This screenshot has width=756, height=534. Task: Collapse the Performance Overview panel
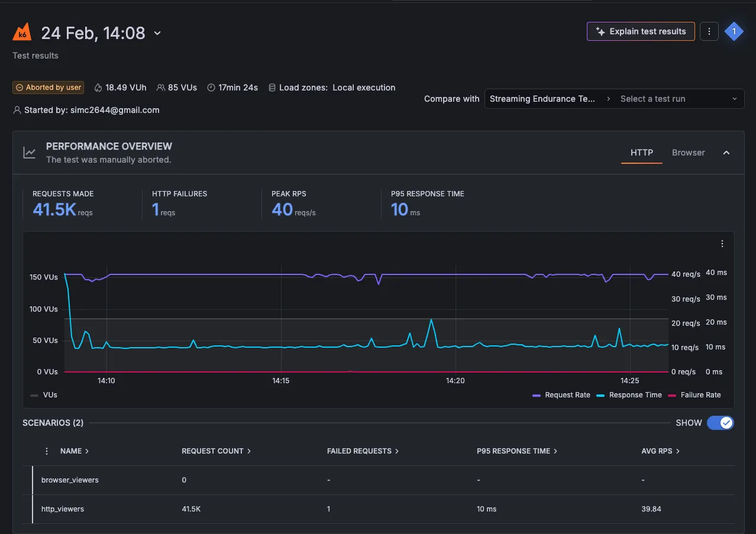point(726,153)
